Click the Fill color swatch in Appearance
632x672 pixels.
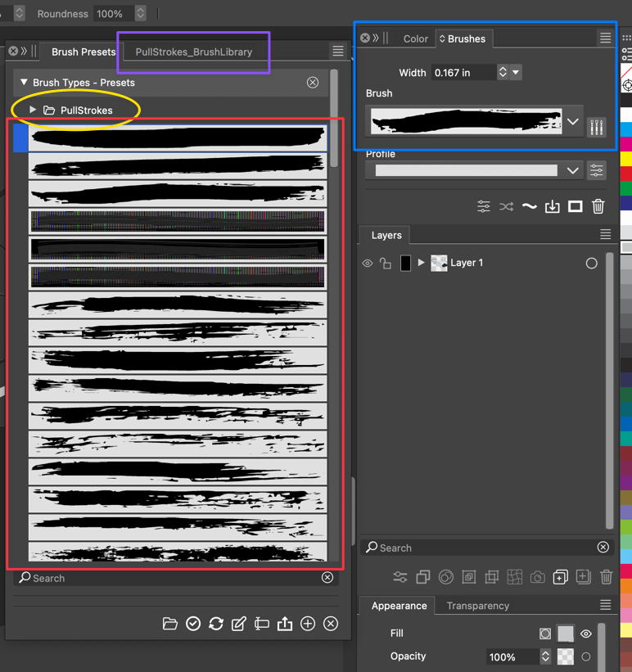tap(566, 634)
